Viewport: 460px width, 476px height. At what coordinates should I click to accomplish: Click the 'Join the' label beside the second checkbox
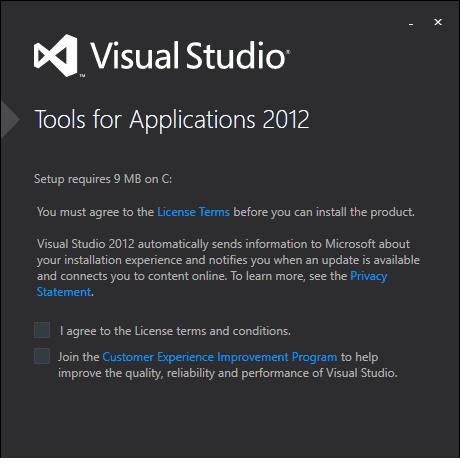79,357
